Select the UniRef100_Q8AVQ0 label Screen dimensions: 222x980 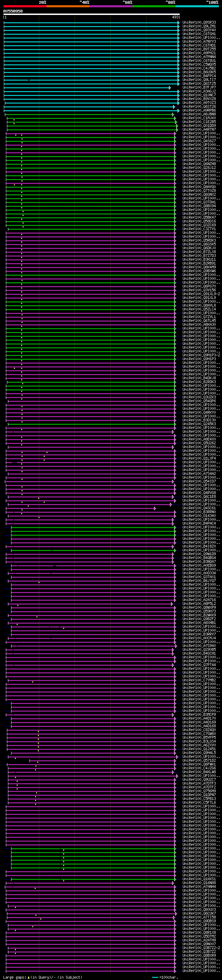199,187
